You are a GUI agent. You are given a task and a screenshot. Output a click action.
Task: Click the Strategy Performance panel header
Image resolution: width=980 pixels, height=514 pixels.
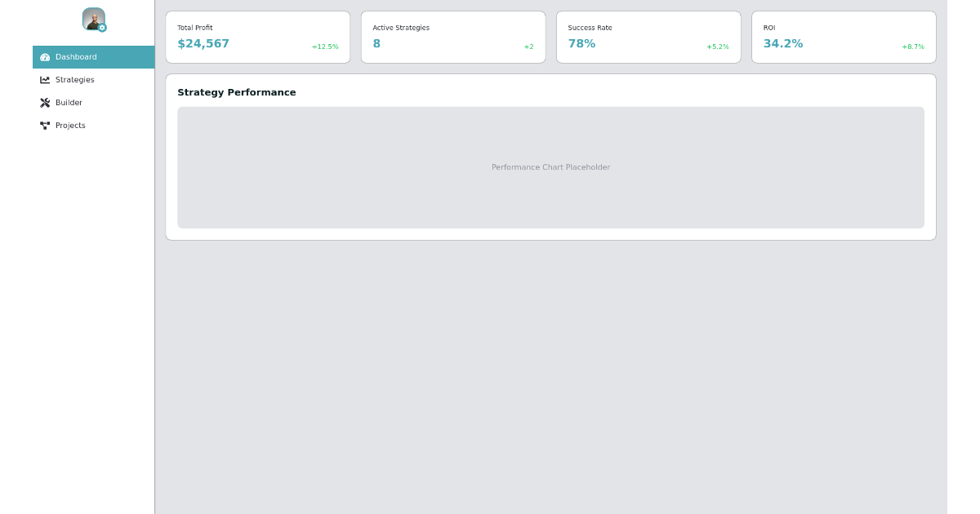coord(237,92)
